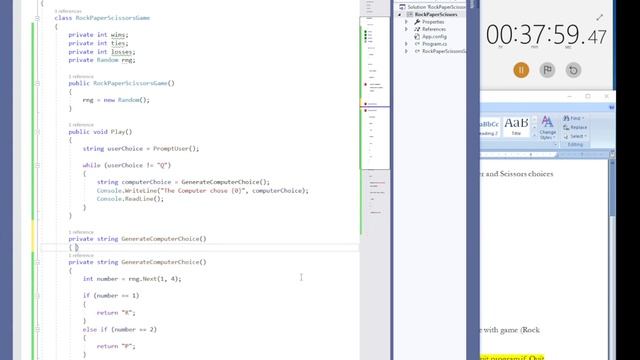Click the References icon in Solution Explorer
Screen dimensions: 640x360
click(x=417, y=29)
